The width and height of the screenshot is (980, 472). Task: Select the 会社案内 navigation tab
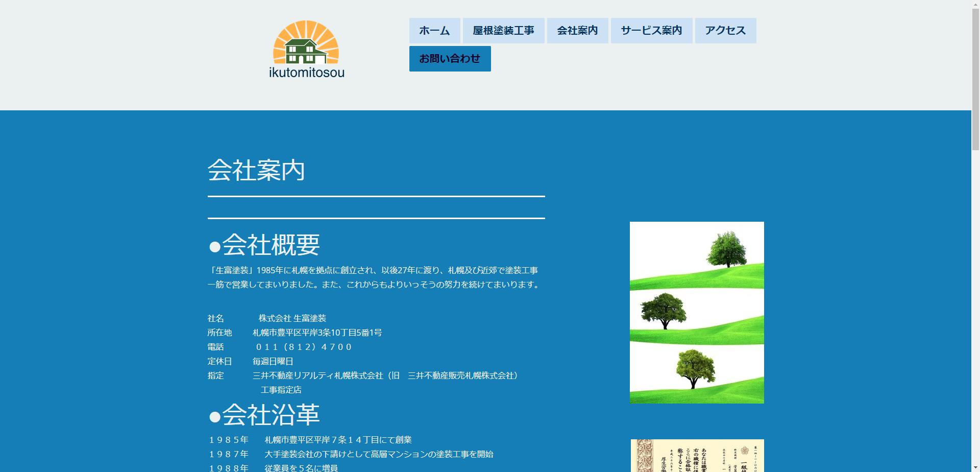(x=577, y=31)
